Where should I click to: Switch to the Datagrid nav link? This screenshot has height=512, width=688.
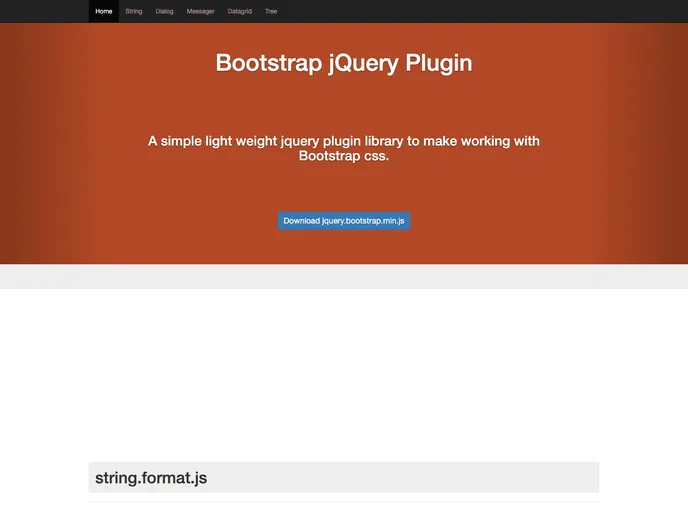click(x=240, y=11)
